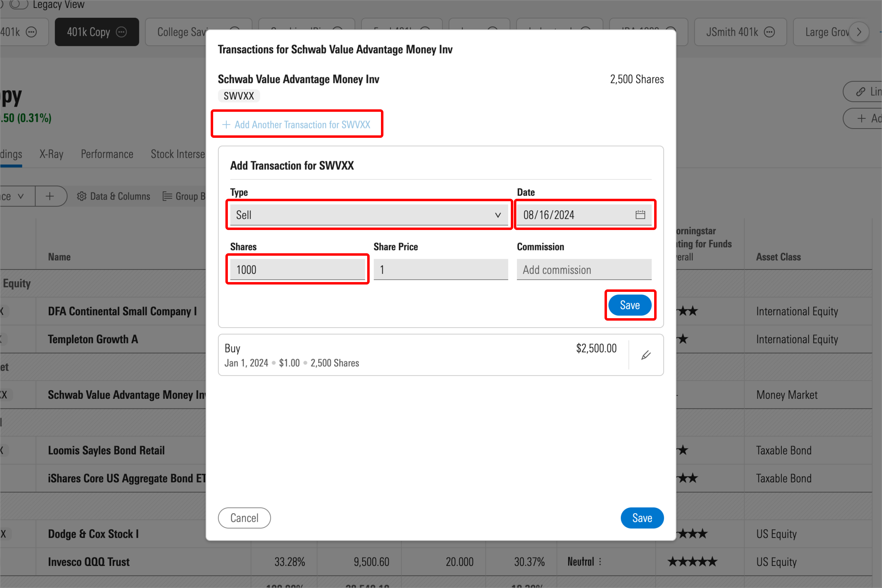Switch to the Performance tab

[107, 154]
